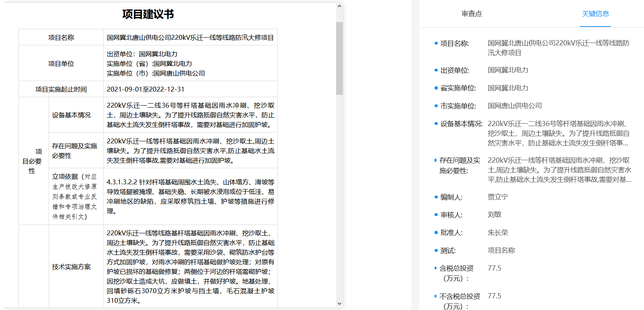Viewport: 644px width, 310px height.
Task: Click the 编制人 value 贾立宁
Action: point(498,197)
